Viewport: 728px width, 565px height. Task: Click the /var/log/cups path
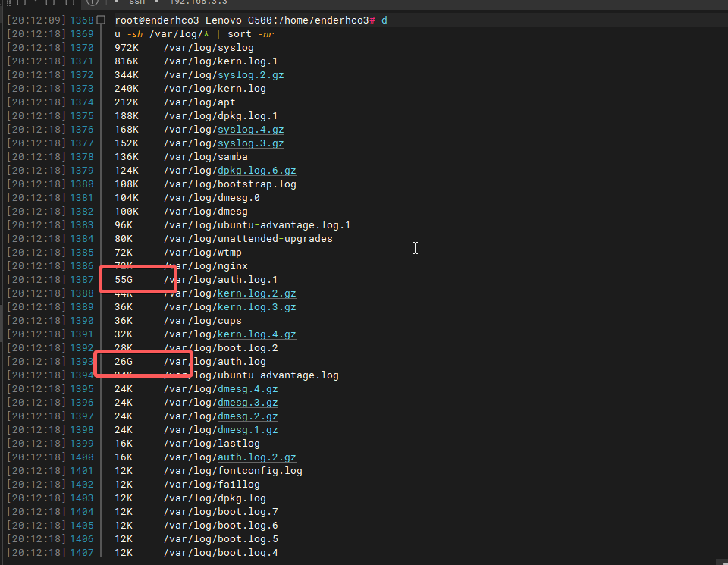(x=203, y=321)
